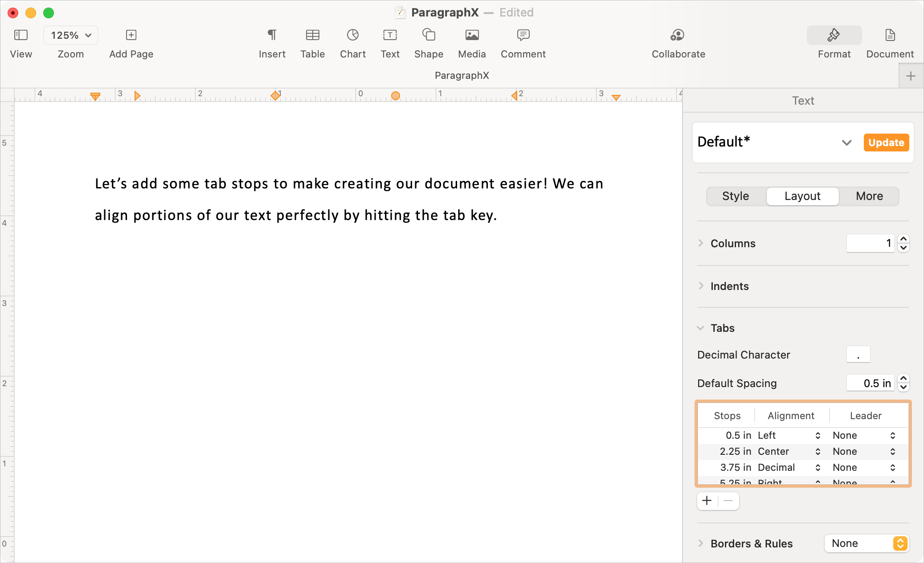924x563 pixels.
Task: Select the ParagraphX document tab
Action: tap(462, 75)
